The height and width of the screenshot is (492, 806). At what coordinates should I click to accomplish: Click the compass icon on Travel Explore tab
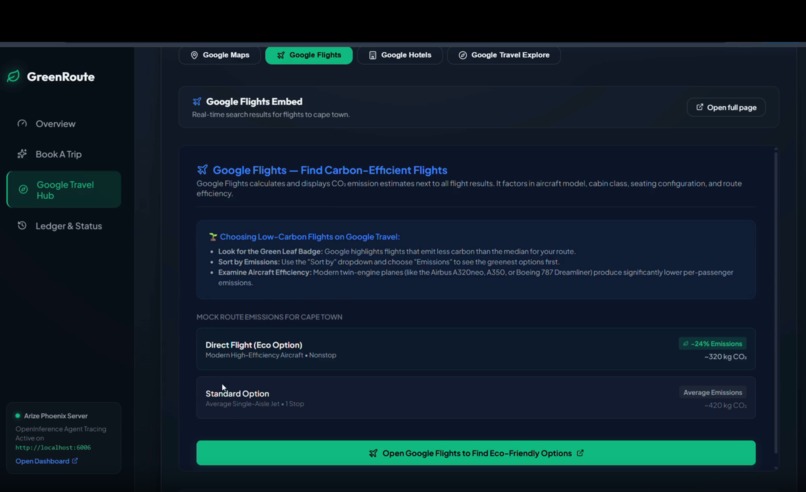463,55
